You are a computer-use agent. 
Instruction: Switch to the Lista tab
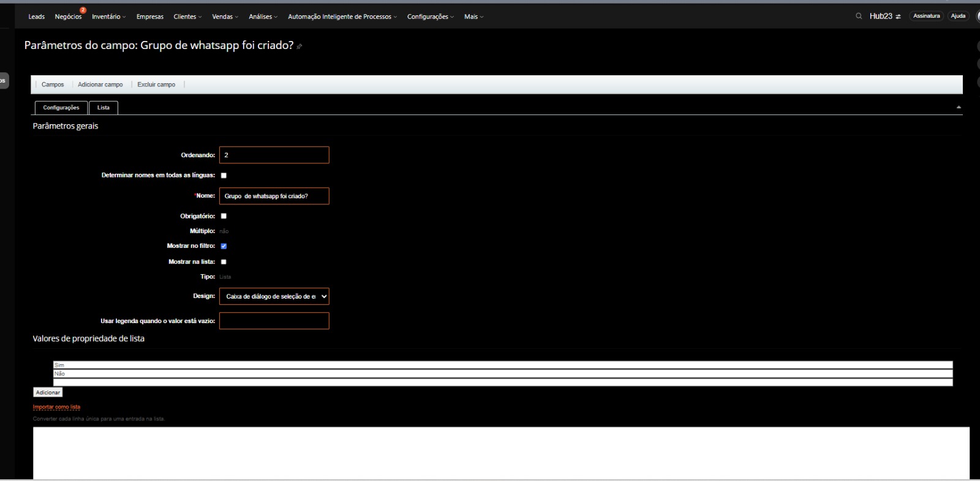[x=104, y=108]
